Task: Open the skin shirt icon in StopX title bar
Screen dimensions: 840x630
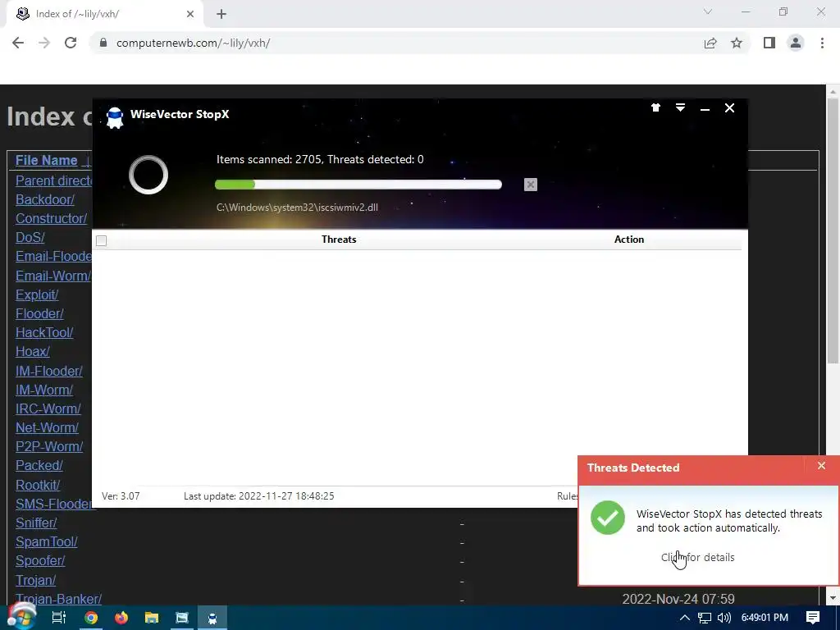Action: coord(655,107)
